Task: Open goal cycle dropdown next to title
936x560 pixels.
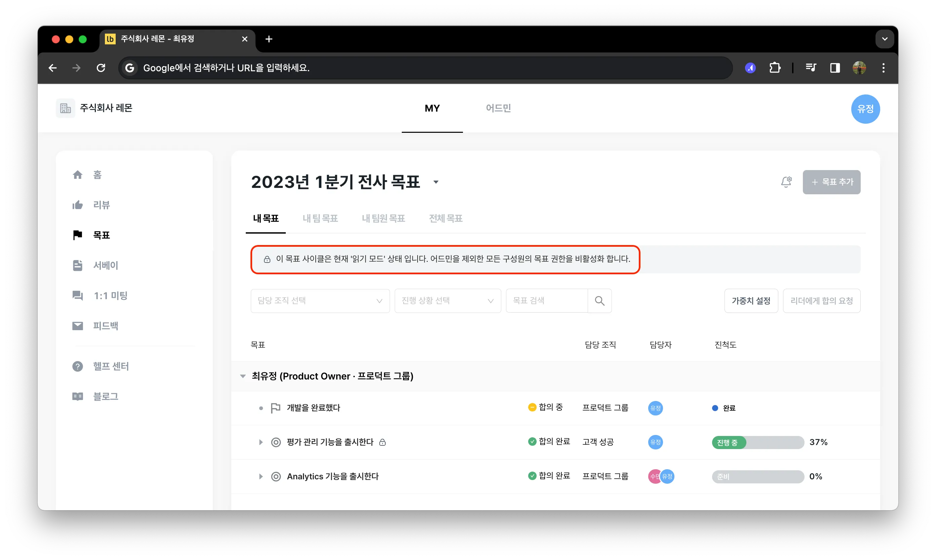Action: pyautogui.click(x=436, y=182)
